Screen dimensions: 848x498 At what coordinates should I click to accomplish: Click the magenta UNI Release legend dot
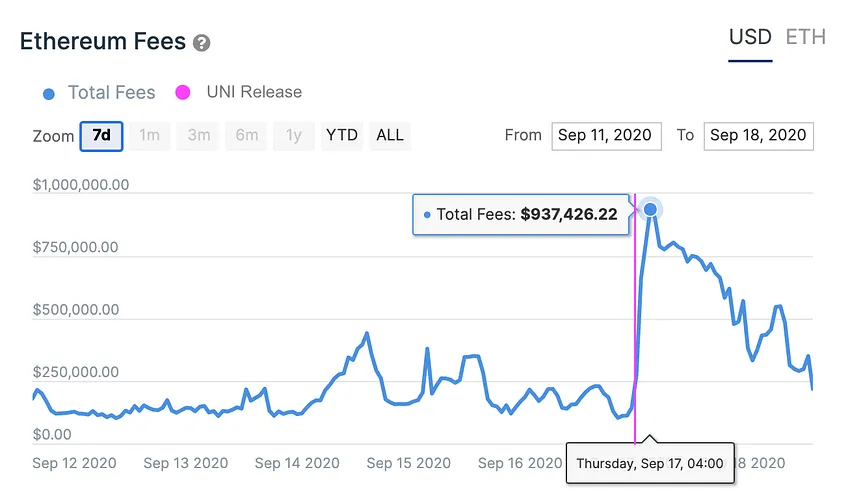point(183,92)
